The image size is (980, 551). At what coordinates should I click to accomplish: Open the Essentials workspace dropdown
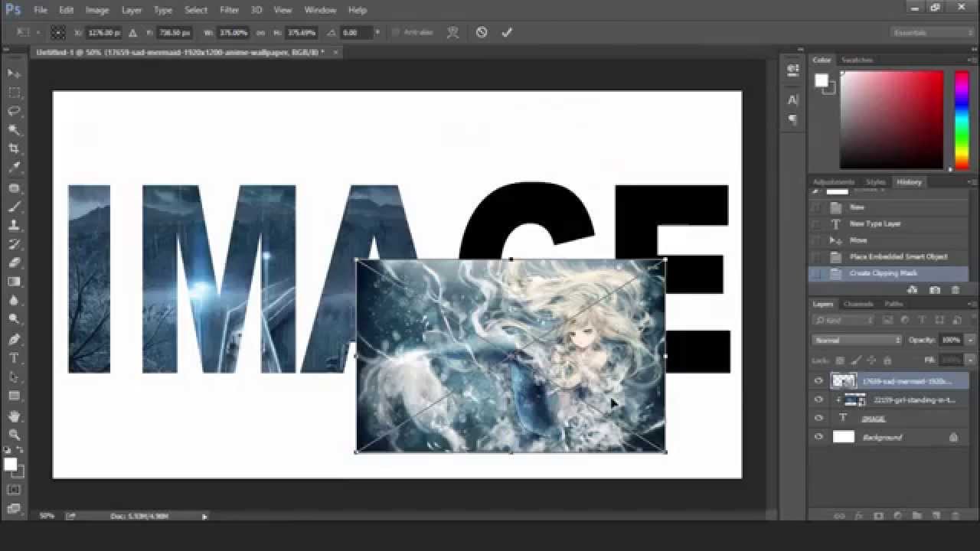[933, 33]
